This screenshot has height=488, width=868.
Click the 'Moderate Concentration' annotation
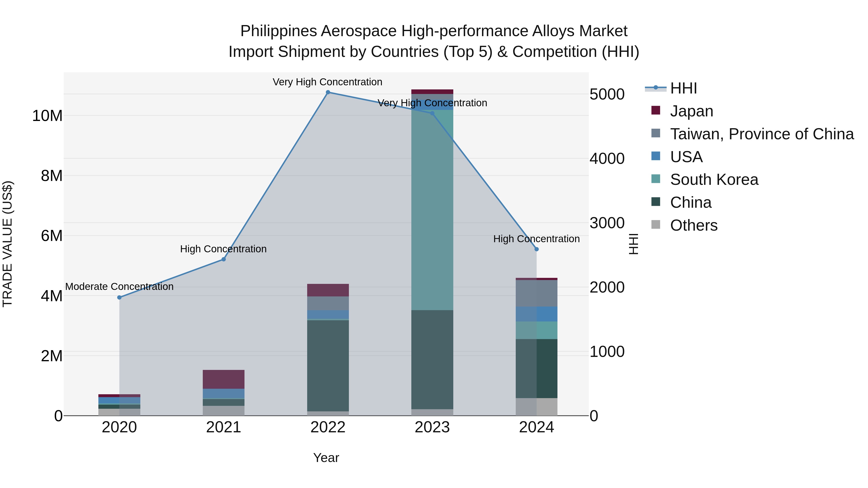tap(119, 287)
